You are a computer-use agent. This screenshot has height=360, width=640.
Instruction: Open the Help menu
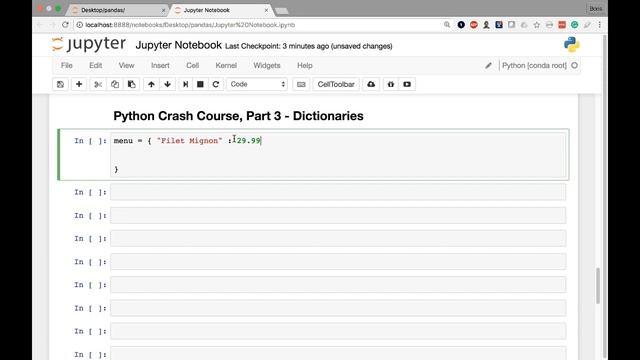304,65
